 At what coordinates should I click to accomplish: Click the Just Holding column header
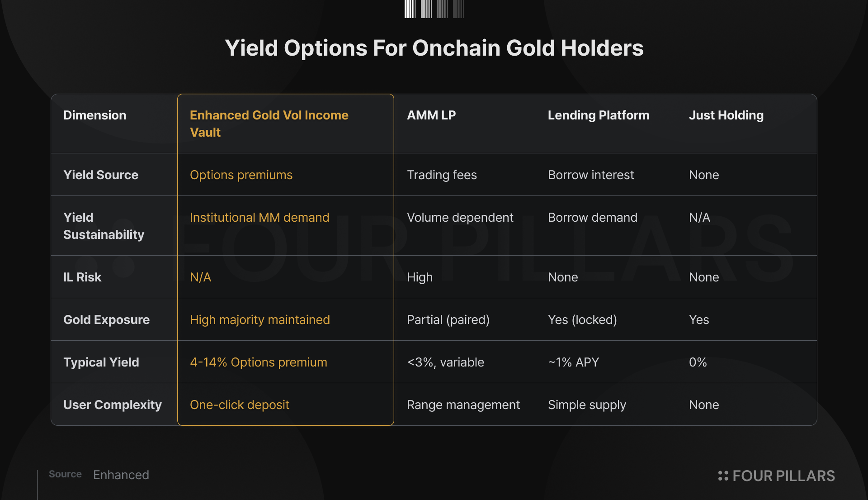[726, 115]
